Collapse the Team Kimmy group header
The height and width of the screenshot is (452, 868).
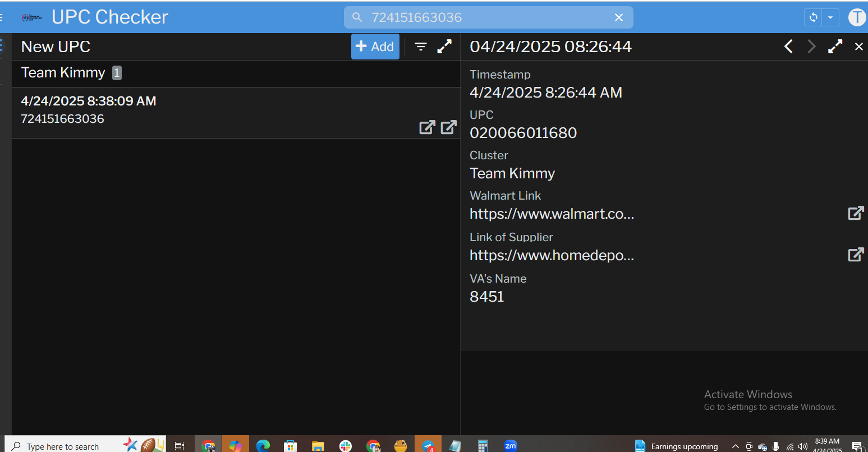tap(63, 73)
